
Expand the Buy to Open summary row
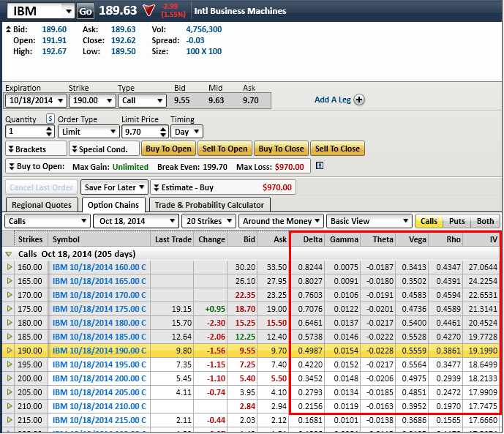(x=12, y=167)
